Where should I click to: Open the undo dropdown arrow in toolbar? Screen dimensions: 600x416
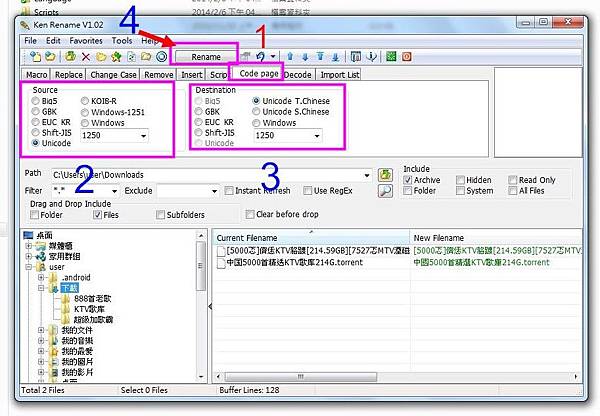(273, 56)
